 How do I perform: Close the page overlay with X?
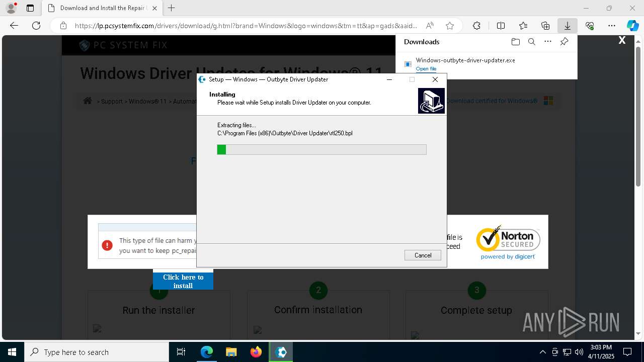click(622, 41)
